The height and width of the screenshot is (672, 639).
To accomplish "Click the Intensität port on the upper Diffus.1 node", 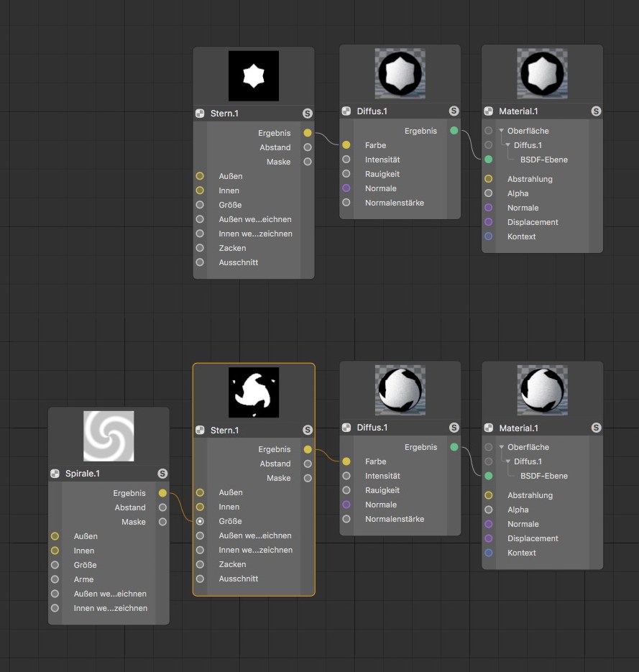I will [x=346, y=160].
